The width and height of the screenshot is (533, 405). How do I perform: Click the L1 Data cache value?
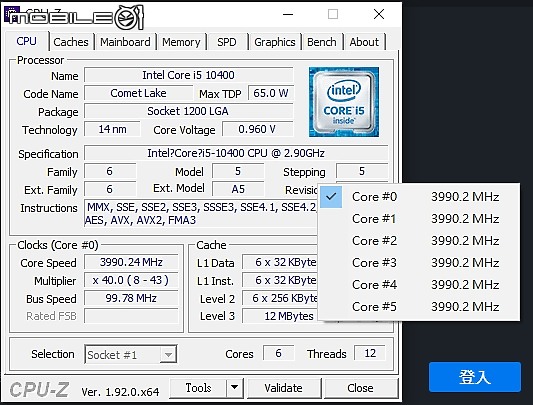coord(280,262)
